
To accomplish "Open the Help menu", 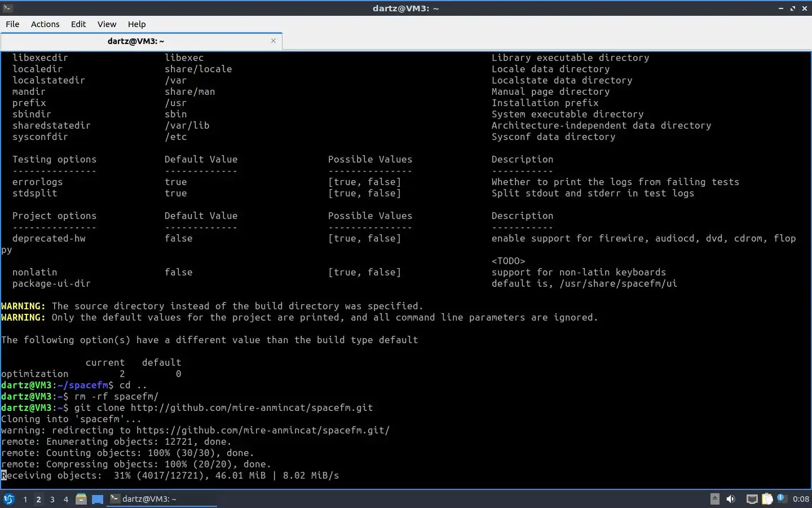I will [x=136, y=24].
